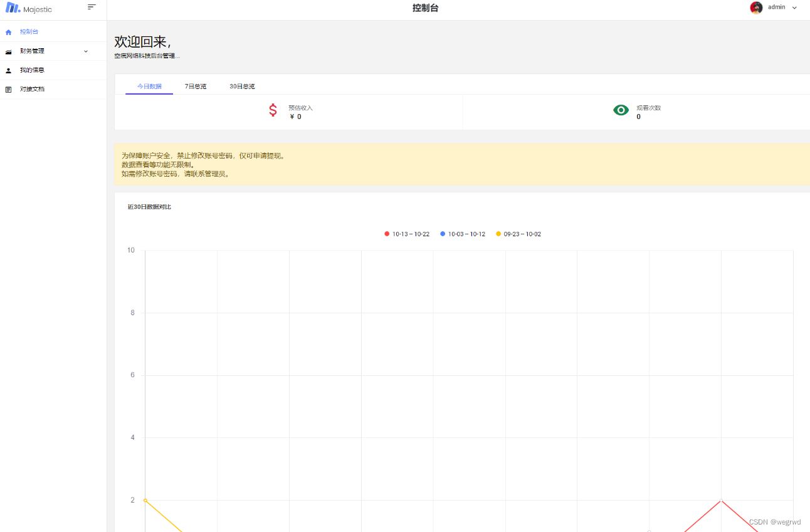The image size is (810, 532).
Task: Toggle the 09-23 – 10-02 legend series
Action: click(x=518, y=234)
